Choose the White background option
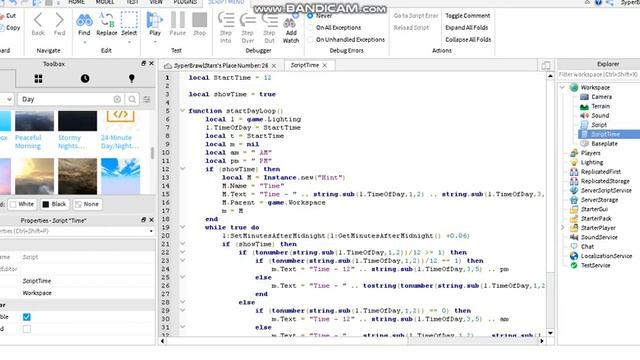Screen dimensions: 640x360 point(22,204)
